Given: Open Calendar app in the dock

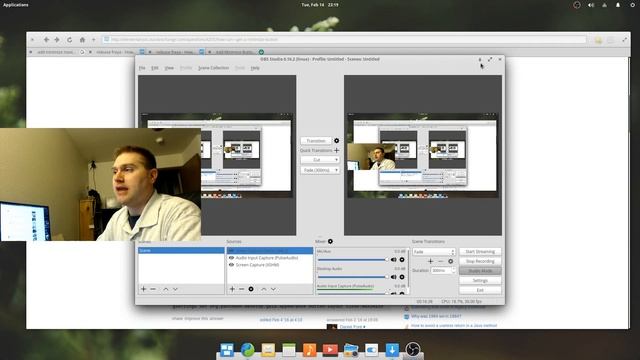Looking at the screenshot, I should (x=289, y=350).
